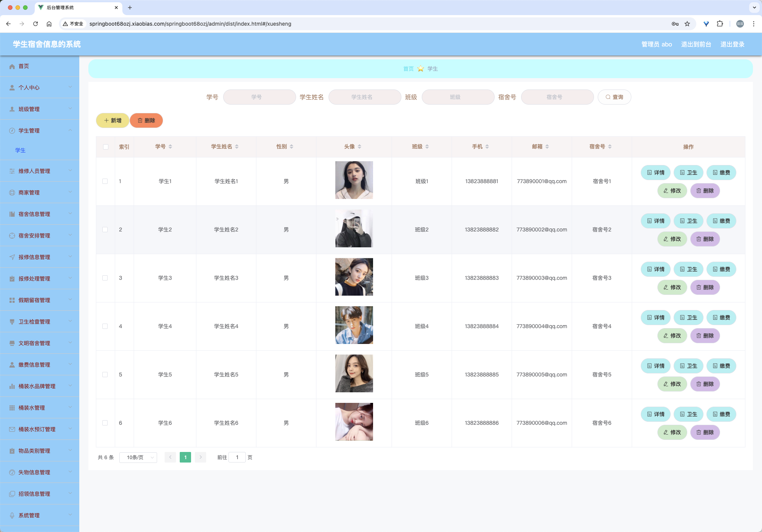Image resolution: width=762 pixels, height=532 pixels.
Task: Click the icon beside 宿舍安排管理
Action: click(12, 236)
